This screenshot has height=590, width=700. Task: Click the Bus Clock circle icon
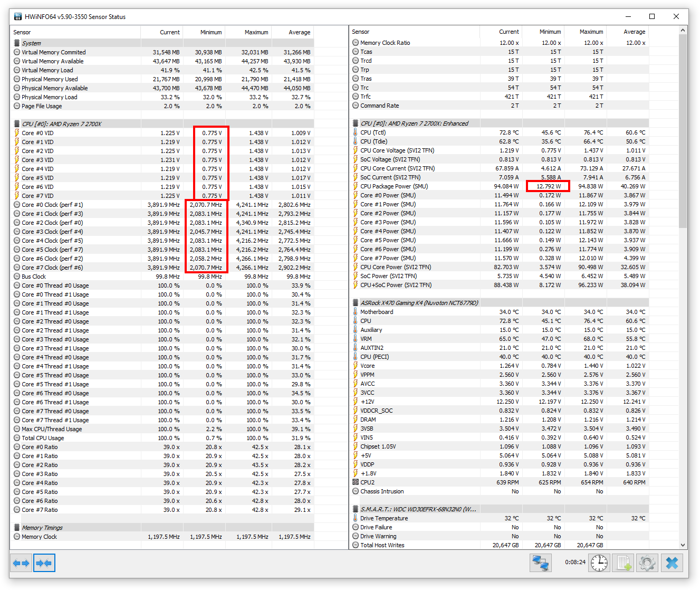17,277
